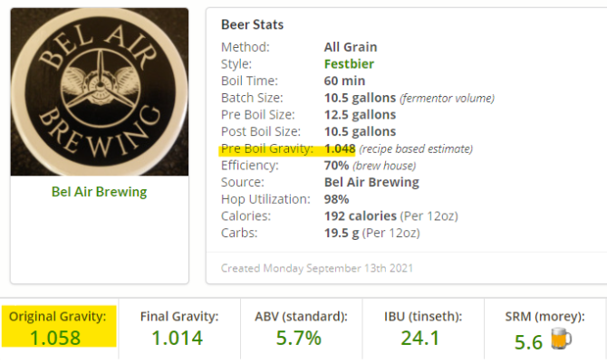Viewport: 607px width, 364px height.
Task: Click the Beer Stats heading
Action: 252,24
